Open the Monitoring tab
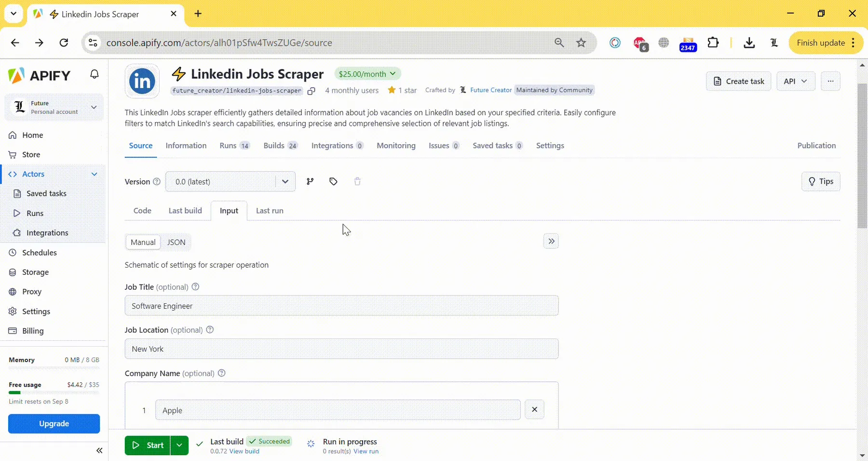Image resolution: width=868 pixels, height=461 pixels. 396,146
